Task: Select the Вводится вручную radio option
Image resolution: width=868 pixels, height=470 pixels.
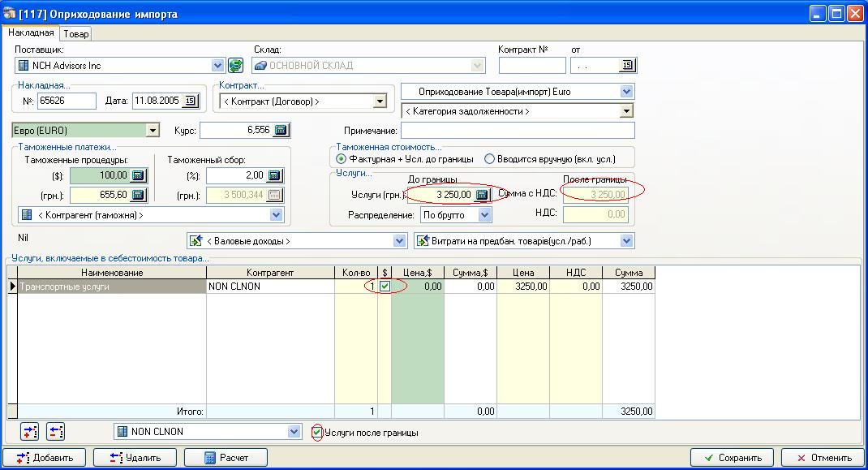Action: click(489, 159)
